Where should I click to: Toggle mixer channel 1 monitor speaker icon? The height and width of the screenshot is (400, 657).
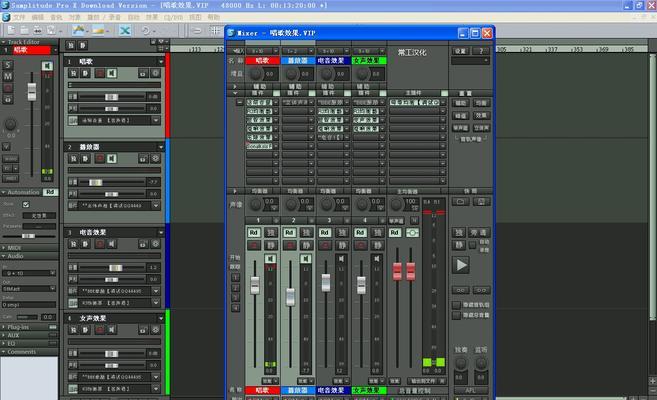coord(270,258)
